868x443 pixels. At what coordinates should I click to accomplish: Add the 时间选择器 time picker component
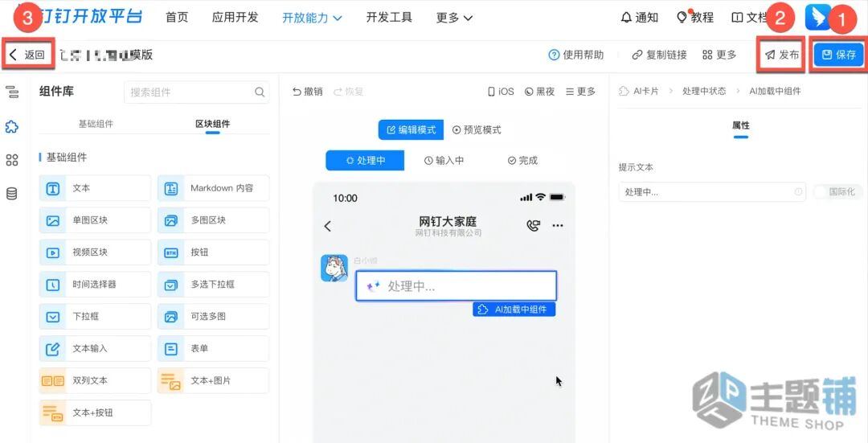point(95,285)
